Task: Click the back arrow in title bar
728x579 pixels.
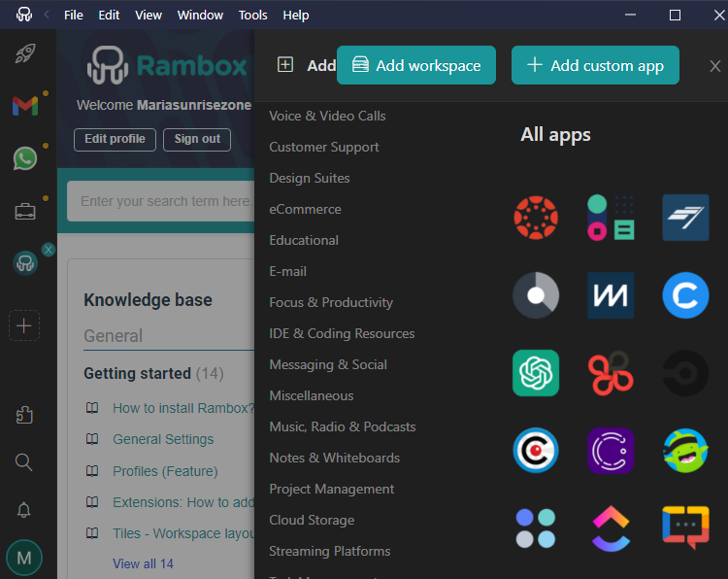Action: click(47, 15)
